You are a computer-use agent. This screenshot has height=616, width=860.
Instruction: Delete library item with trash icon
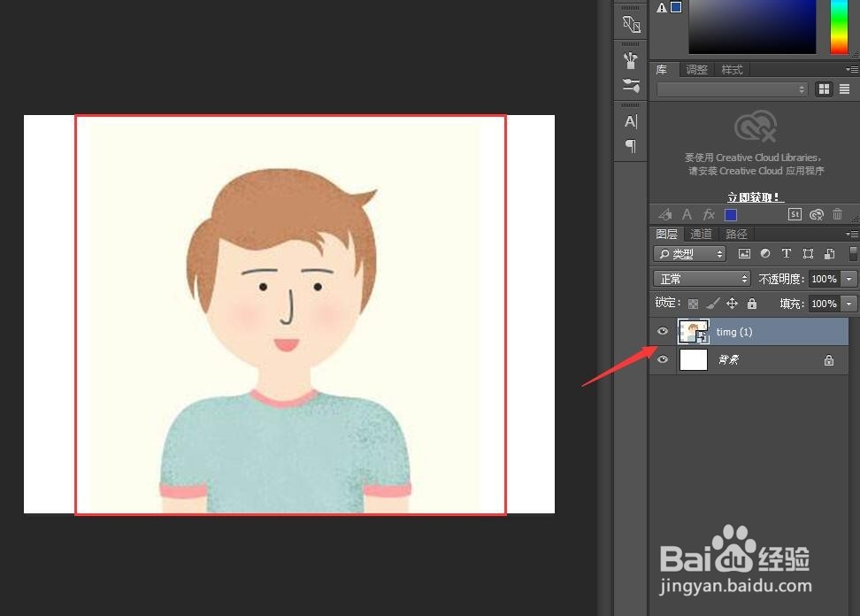(837, 214)
